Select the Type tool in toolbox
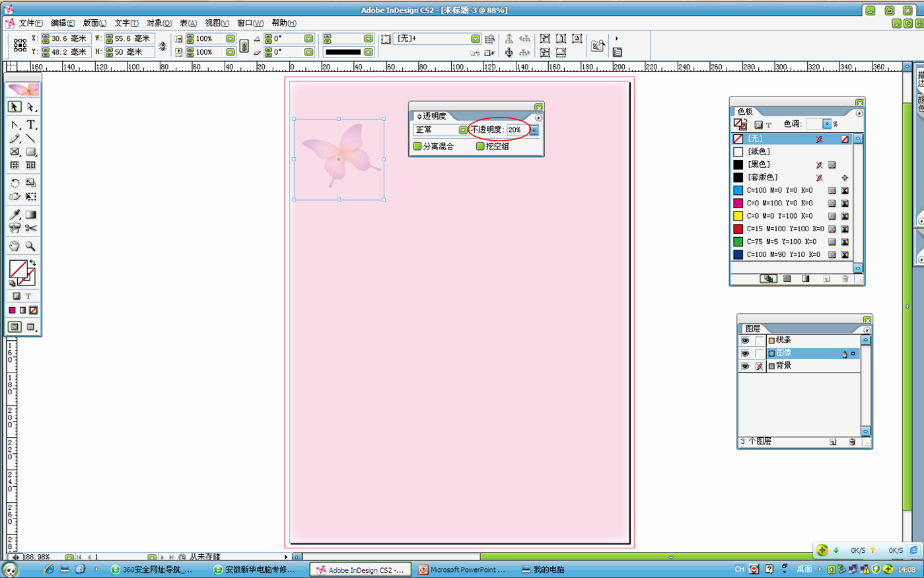Viewport: 924px width, 578px height. click(30, 125)
